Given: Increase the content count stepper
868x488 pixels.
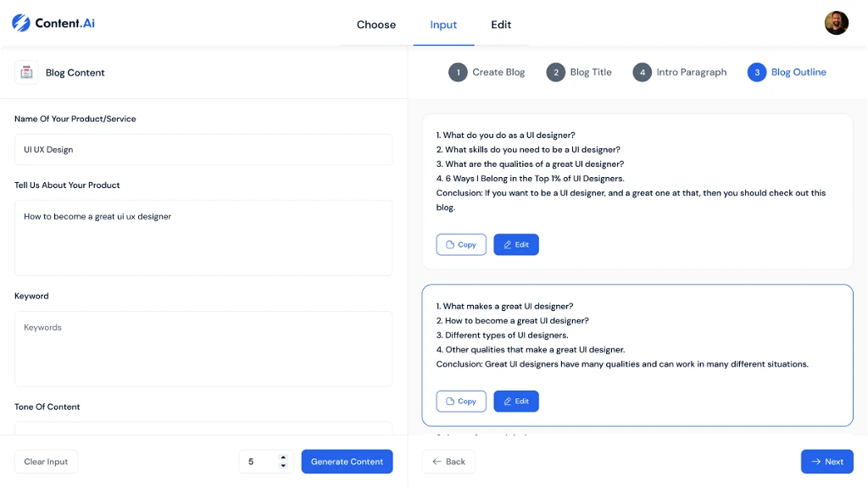Looking at the screenshot, I should (x=283, y=457).
